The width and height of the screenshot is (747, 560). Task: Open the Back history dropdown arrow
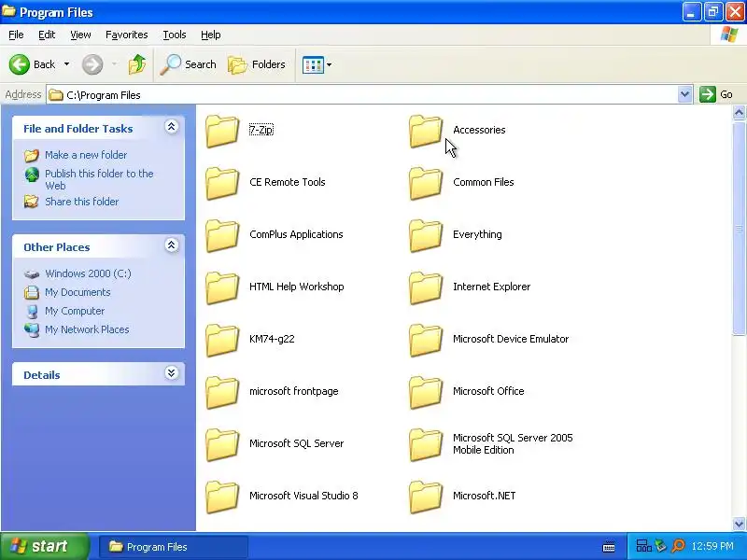[66, 64]
